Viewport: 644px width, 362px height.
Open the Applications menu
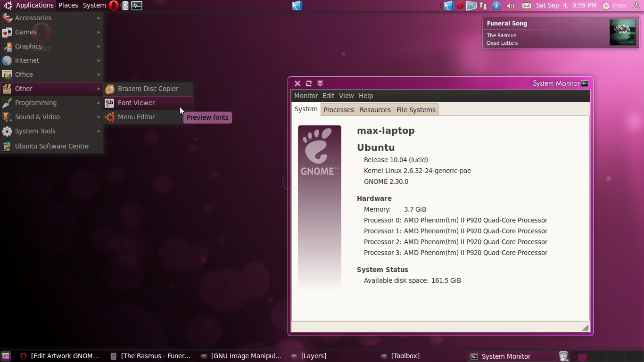click(29, 6)
